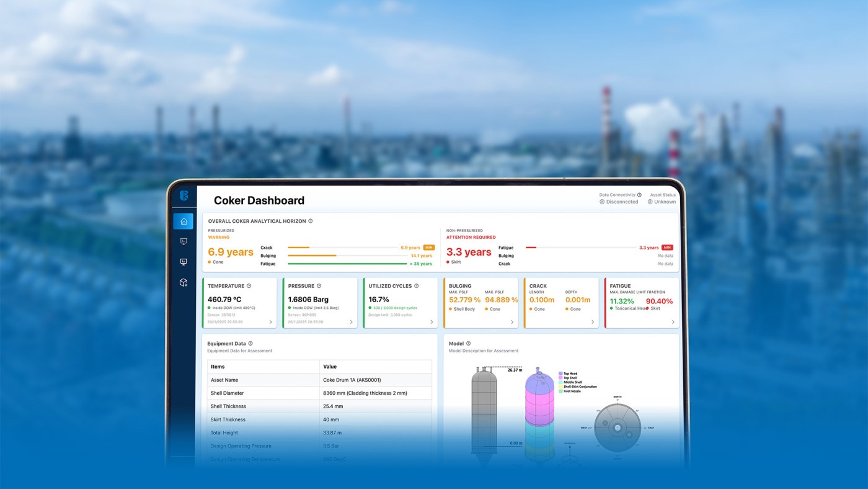868x489 pixels.
Task: Click the orange MIN badge beside 6.9 years
Action: [428, 248]
